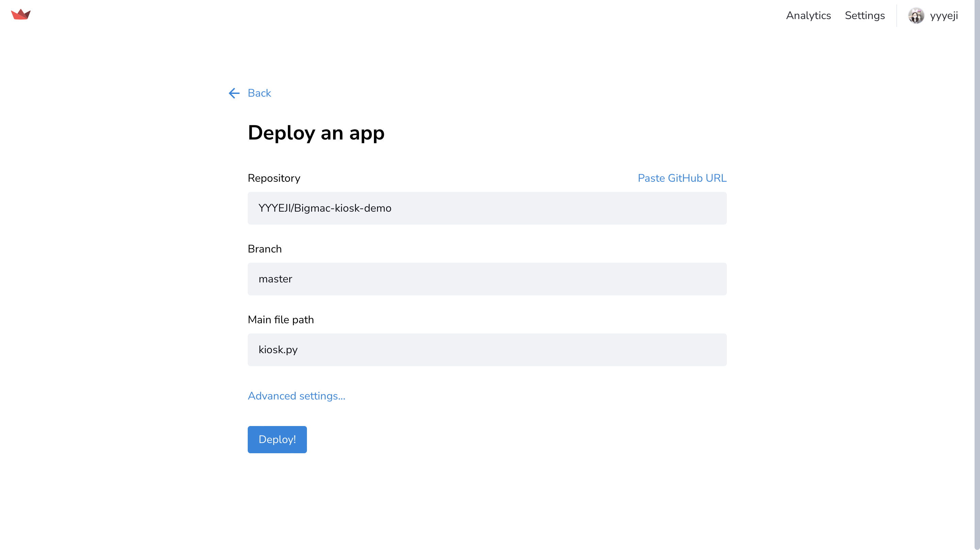Click the Repository label
The image size is (980, 556).
tap(274, 178)
